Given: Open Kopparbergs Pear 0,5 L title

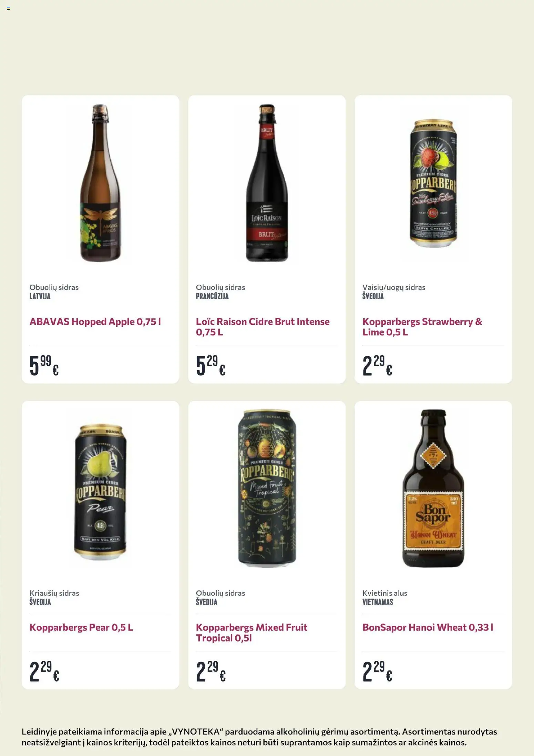Looking at the screenshot, I should [x=81, y=627].
